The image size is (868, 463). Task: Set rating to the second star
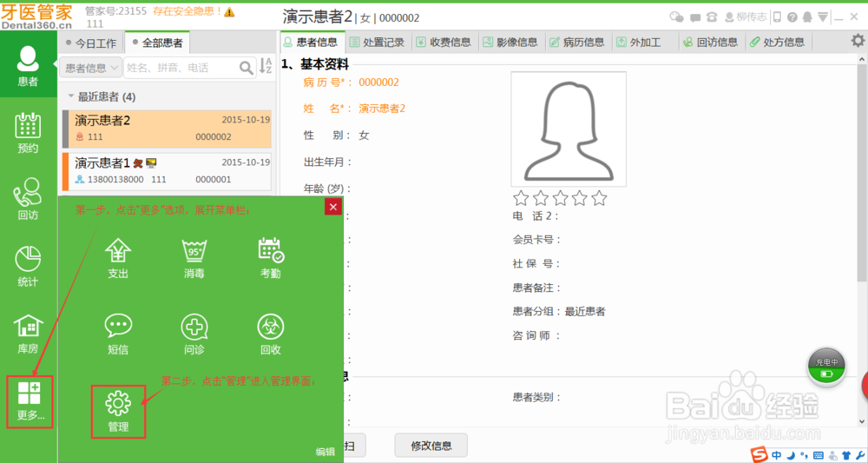point(540,198)
